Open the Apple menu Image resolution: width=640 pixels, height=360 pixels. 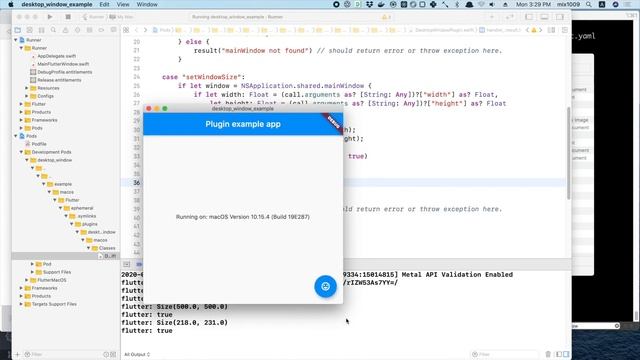click(x=11, y=4)
